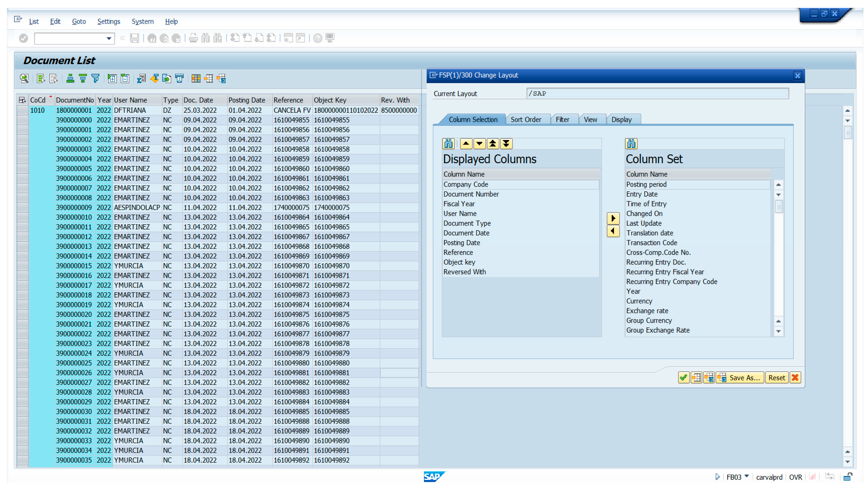The height and width of the screenshot is (493, 868).
Task: Move the selected column to the bottom
Action: click(x=506, y=144)
